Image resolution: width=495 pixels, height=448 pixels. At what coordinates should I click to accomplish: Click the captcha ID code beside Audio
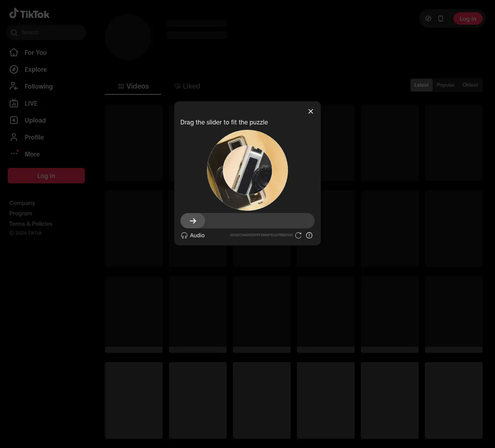[261, 235]
